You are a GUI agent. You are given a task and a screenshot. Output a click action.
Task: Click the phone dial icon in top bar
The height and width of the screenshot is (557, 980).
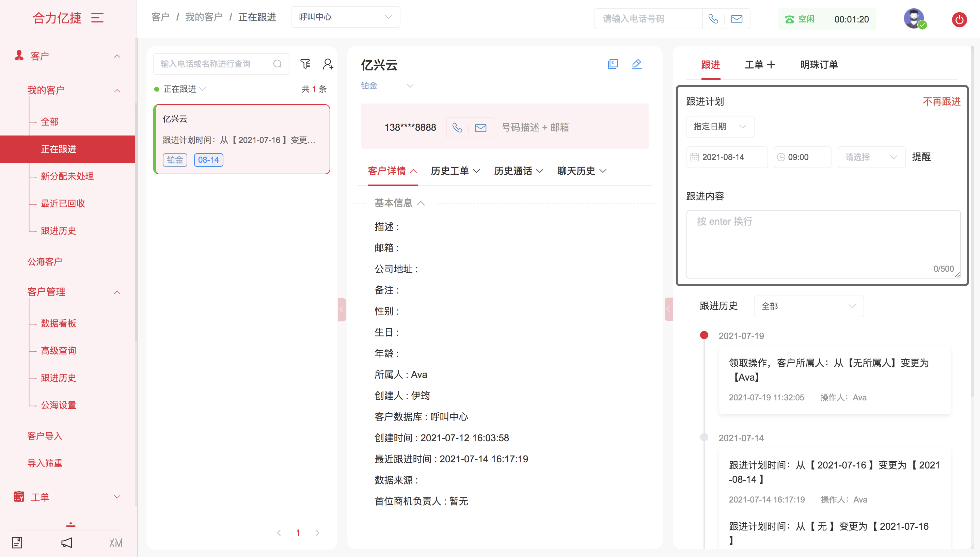tap(713, 19)
